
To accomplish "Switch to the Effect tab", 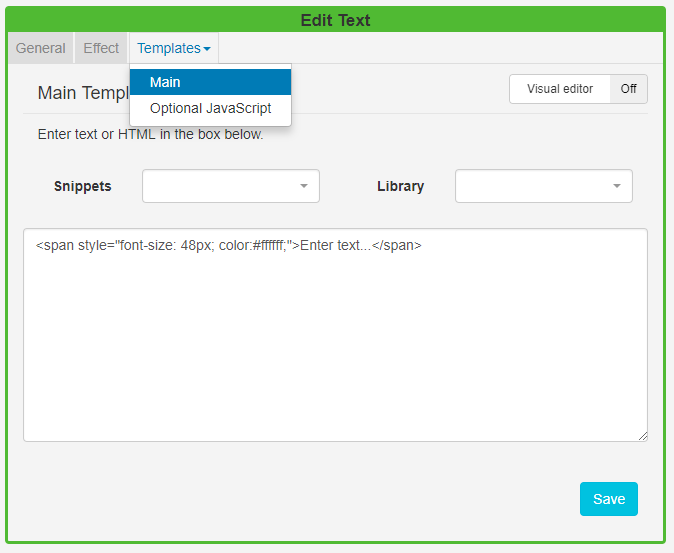I will pos(101,48).
